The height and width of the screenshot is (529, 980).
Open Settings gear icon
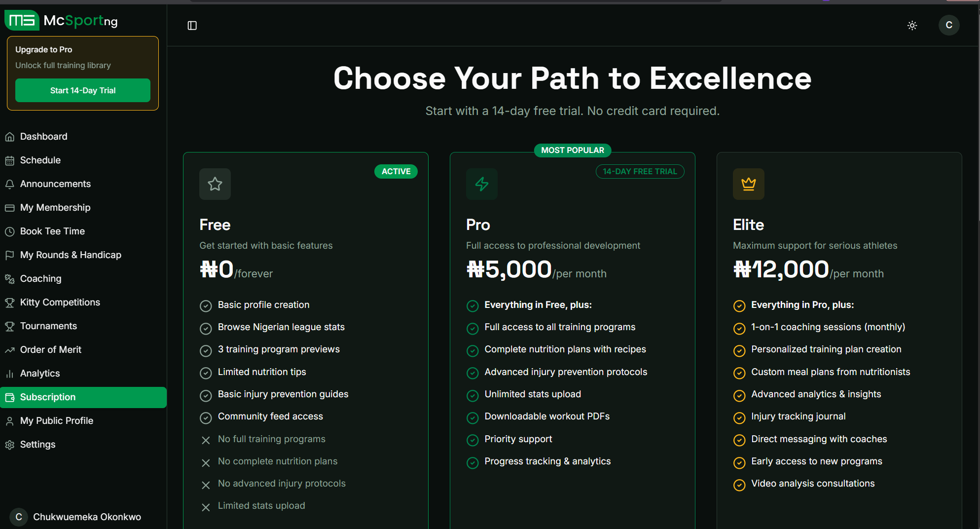[10, 445]
